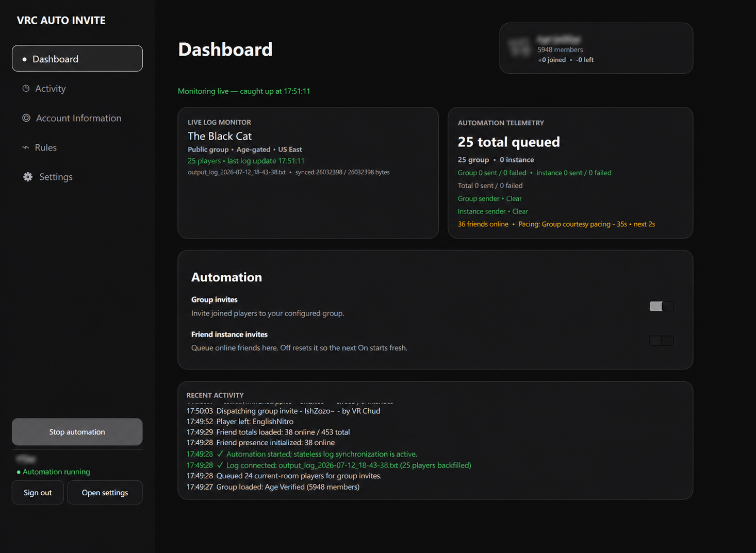Screen dimensions: 756x553
Task: Click the Player left: EnglishNitro entry
Action: tap(240, 422)
